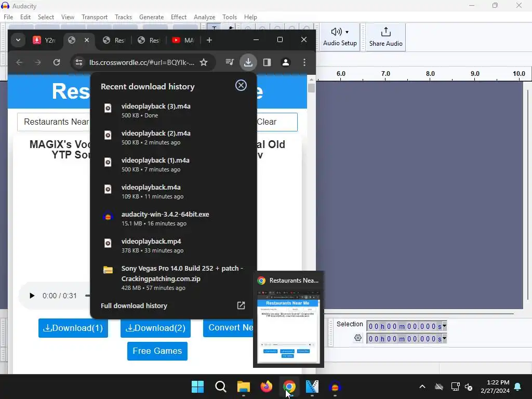Open Audio Setup in Audacity
This screenshot has height=399, width=532.
[340, 37]
